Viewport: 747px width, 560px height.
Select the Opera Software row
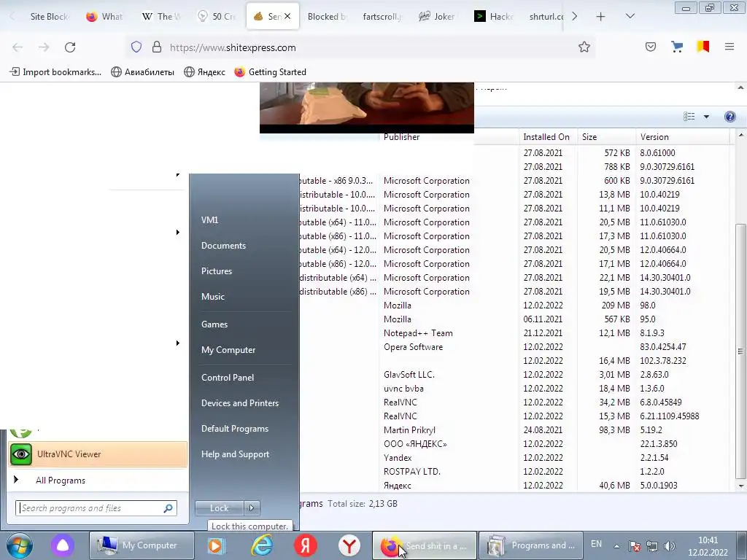coord(514,346)
